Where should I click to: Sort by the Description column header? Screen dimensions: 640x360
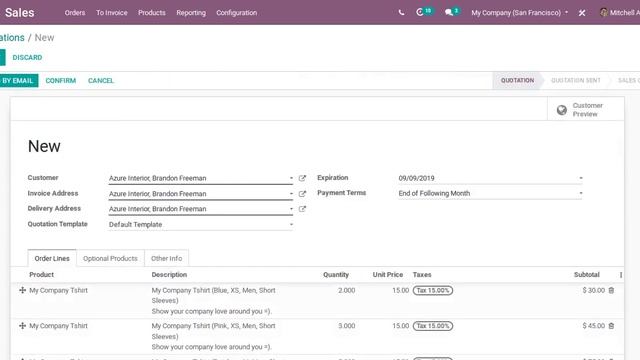coord(169,275)
